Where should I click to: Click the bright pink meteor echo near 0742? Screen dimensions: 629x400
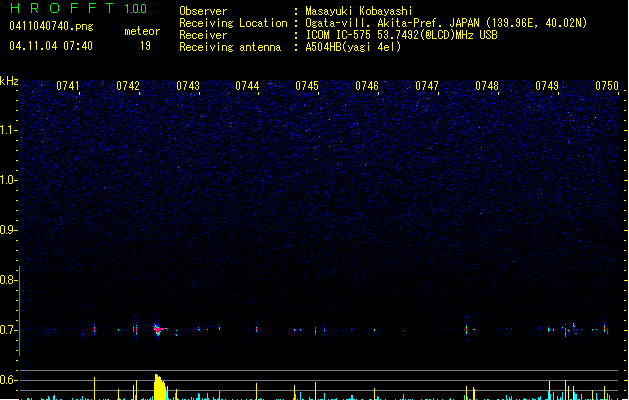pyautogui.click(x=160, y=330)
